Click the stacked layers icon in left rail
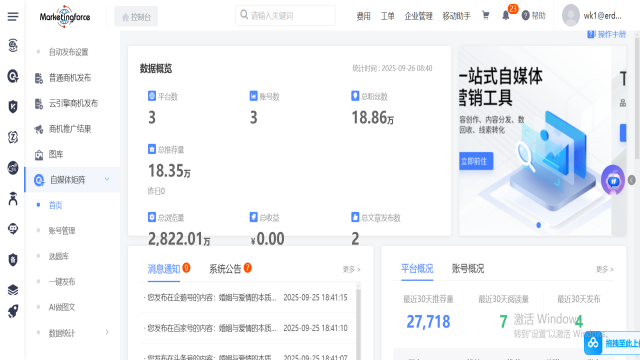The image size is (640, 360). click(x=13, y=290)
